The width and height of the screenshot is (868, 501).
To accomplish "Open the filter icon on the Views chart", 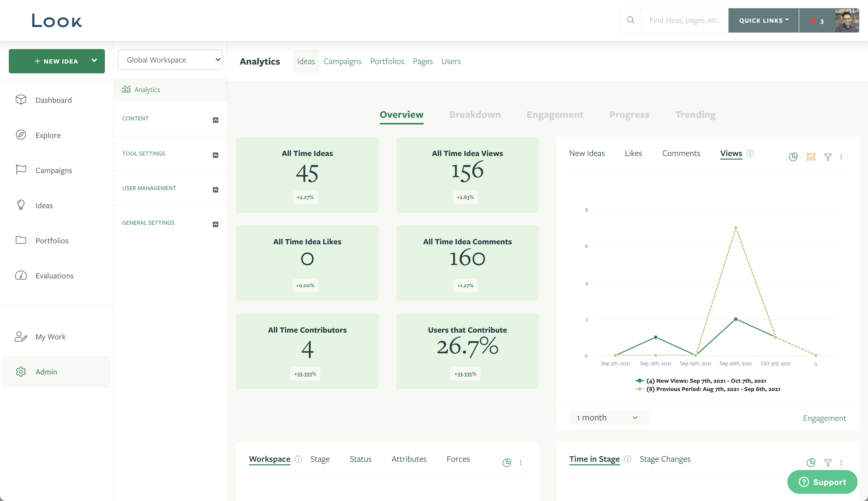I will 828,157.
